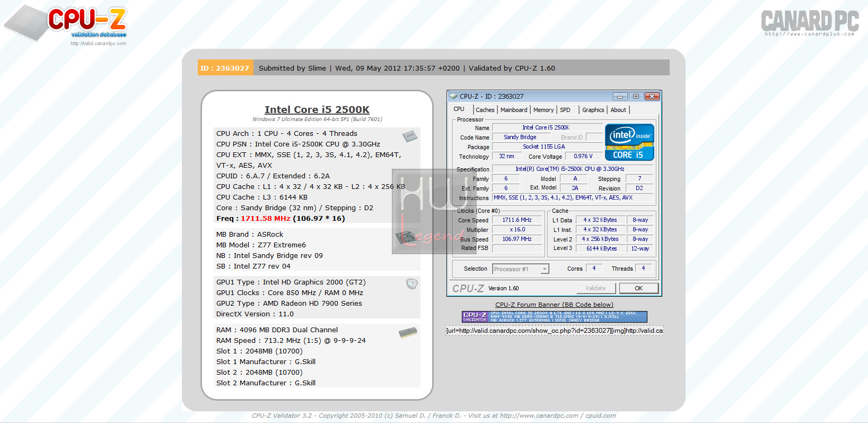Click the Code Name value Sandy Bridge
868x423 pixels.
click(520, 137)
